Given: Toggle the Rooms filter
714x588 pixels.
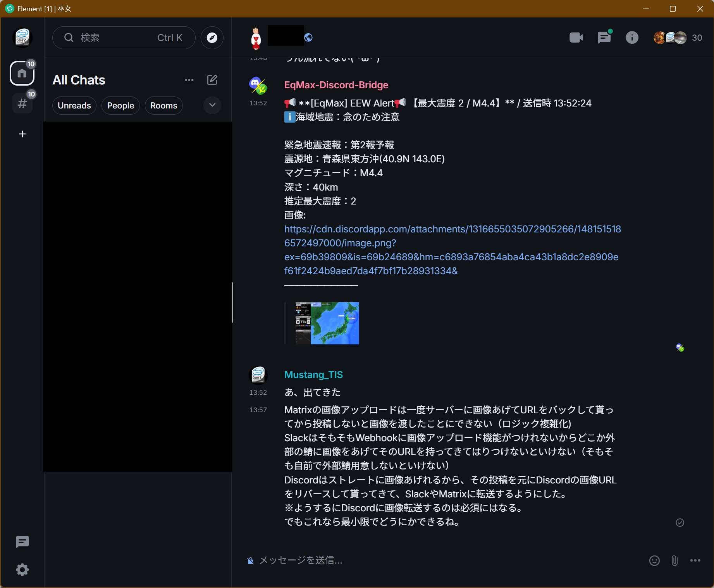Looking at the screenshot, I should coord(163,105).
